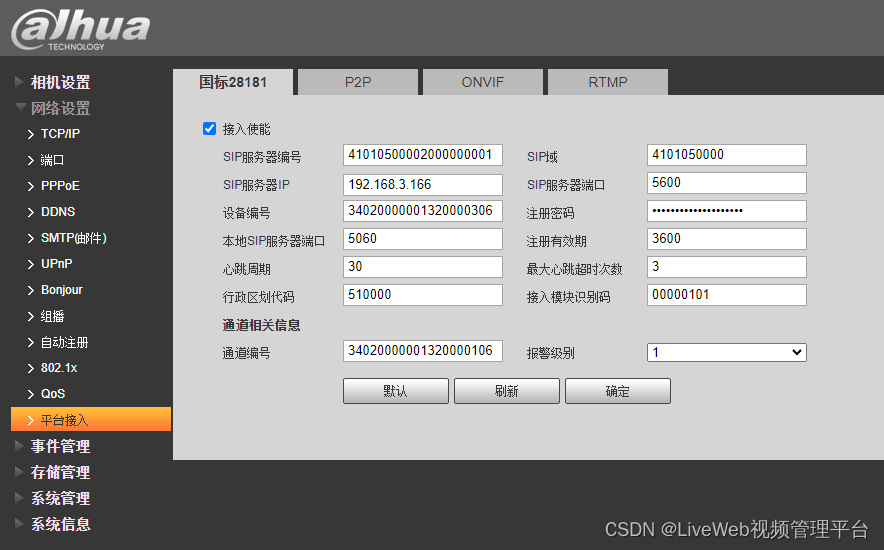Click the Dahua Technology logo
The width and height of the screenshot is (884, 550).
pyautogui.click(x=81, y=30)
